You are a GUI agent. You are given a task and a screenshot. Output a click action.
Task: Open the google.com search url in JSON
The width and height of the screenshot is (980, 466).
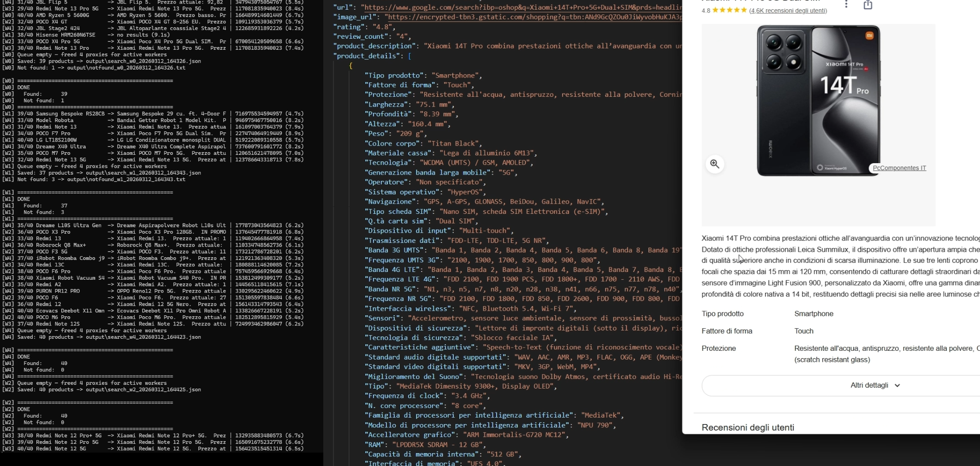pos(522,7)
